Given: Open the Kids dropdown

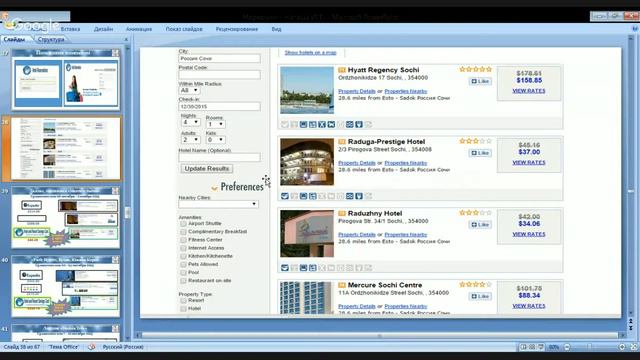Looking at the screenshot, I should [x=216, y=140].
